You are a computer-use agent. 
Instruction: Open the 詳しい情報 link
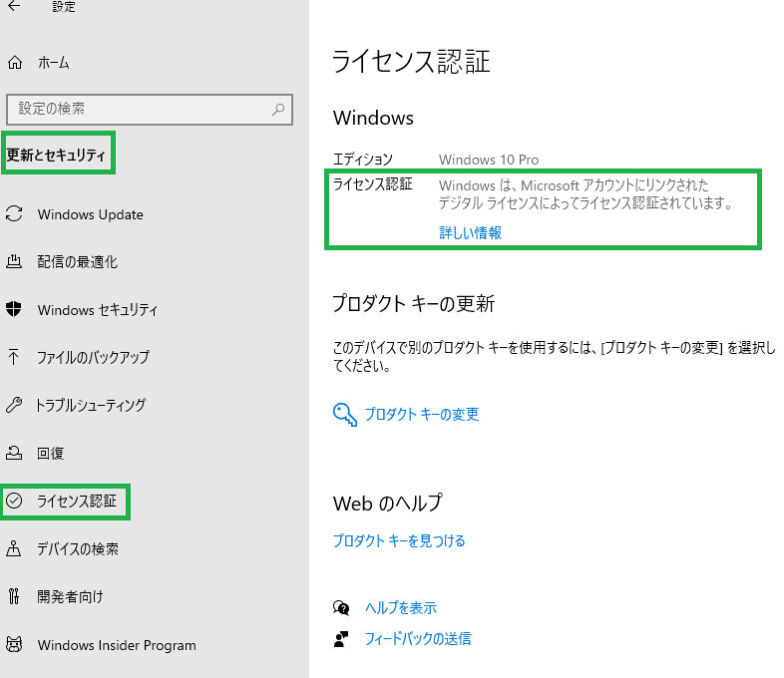(470, 233)
